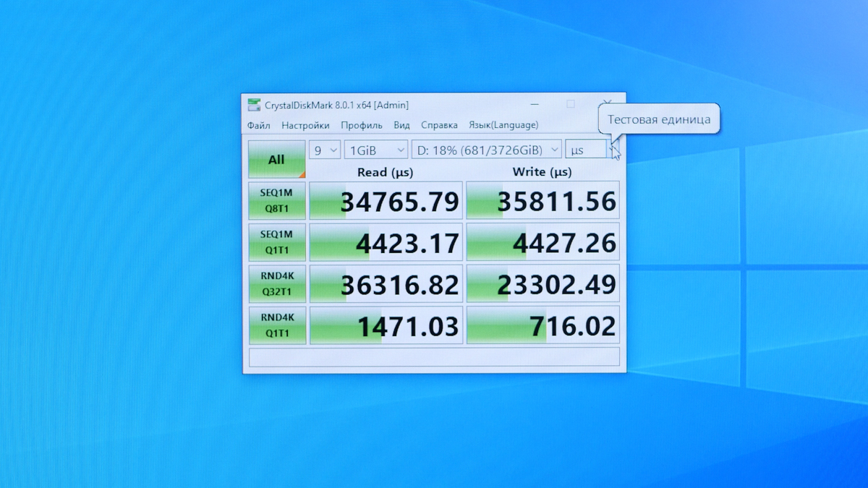Click the Write value 35811.56
The width and height of the screenshot is (868, 488).
pyautogui.click(x=543, y=201)
